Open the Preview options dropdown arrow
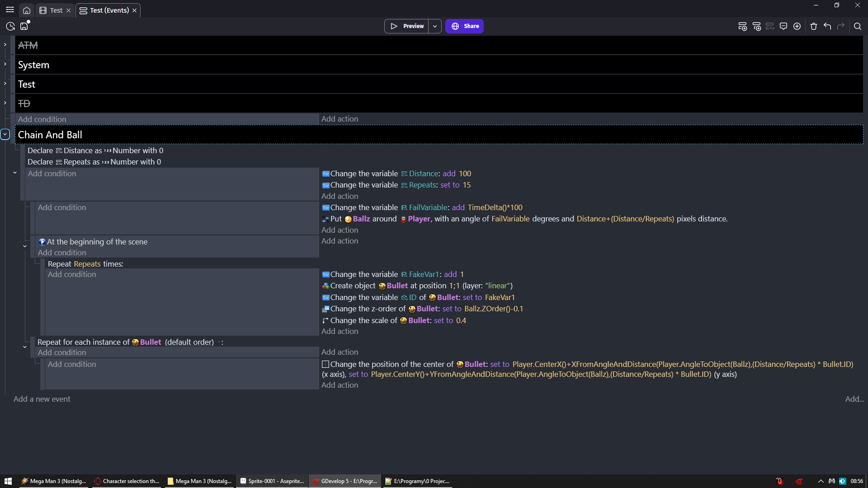This screenshot has height=488, width=868. (x=435, y=26)
